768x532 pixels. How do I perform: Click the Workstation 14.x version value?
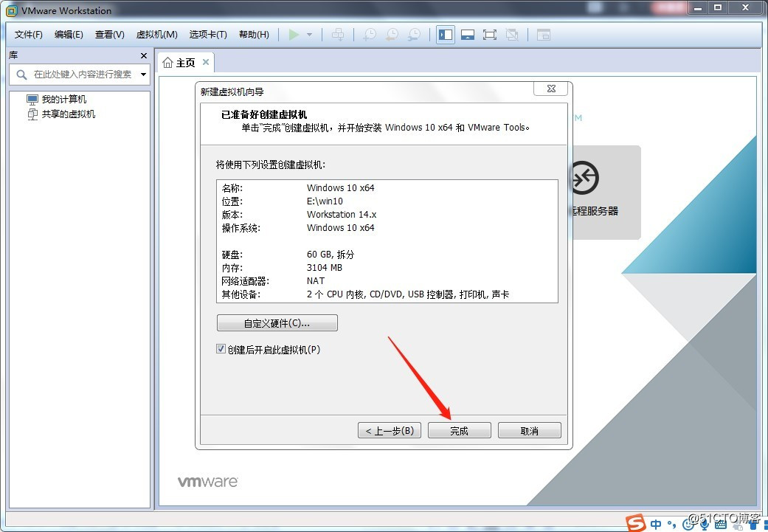click(342, 215)
